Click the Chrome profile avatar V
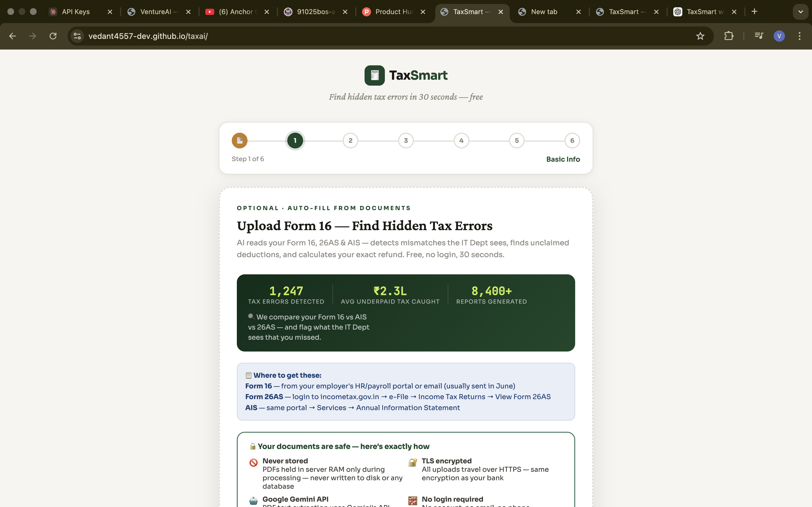812x507 pixels. point(779,36)
